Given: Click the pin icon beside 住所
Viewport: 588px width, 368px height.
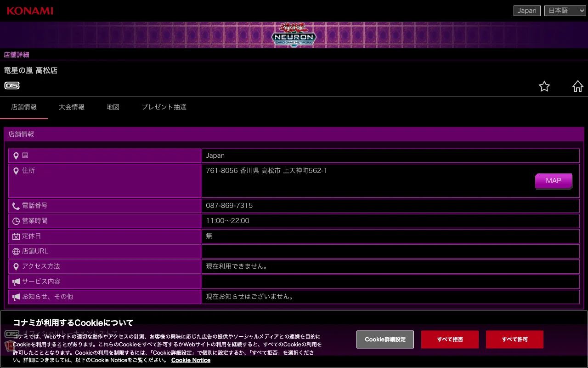Looking at the screenshot, I should (16, 171).
